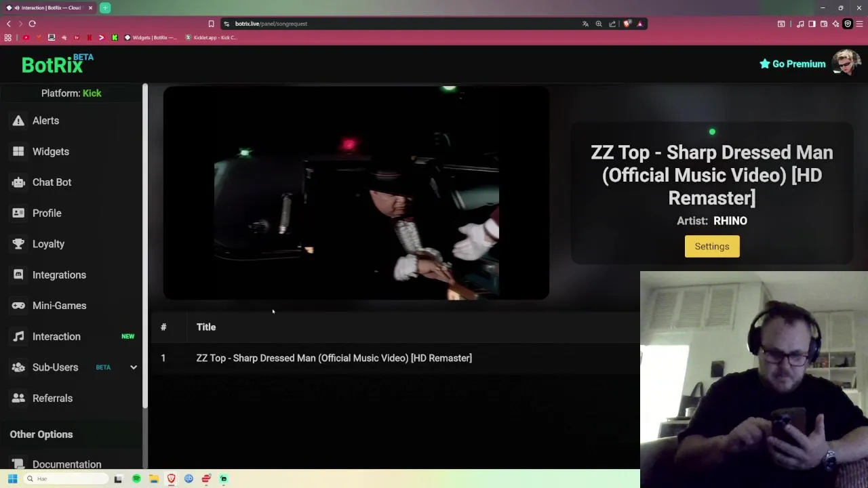
Task: Click the RHINO artist name
Action: coord(730,221)
